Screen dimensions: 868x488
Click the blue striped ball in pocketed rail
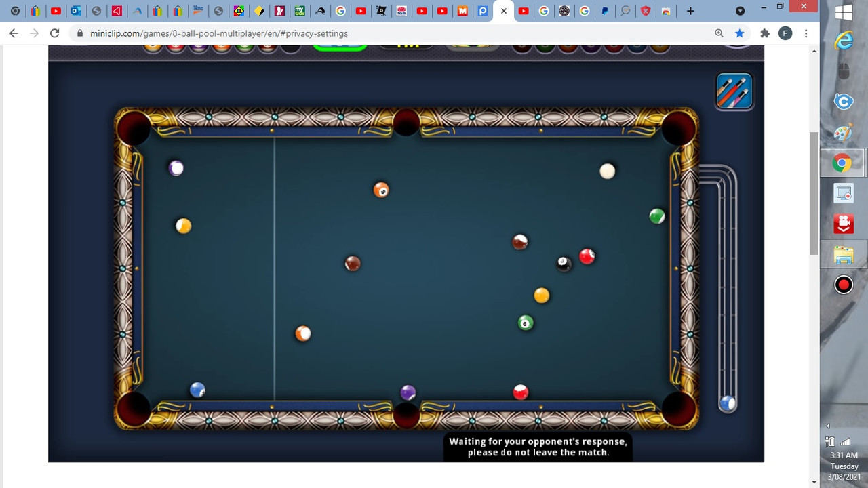728,403
